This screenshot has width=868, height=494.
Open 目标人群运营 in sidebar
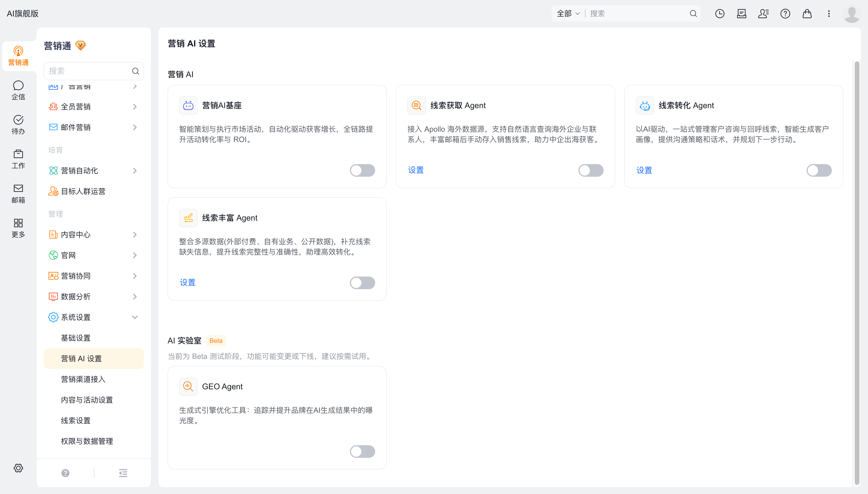(x=94, y=191)
